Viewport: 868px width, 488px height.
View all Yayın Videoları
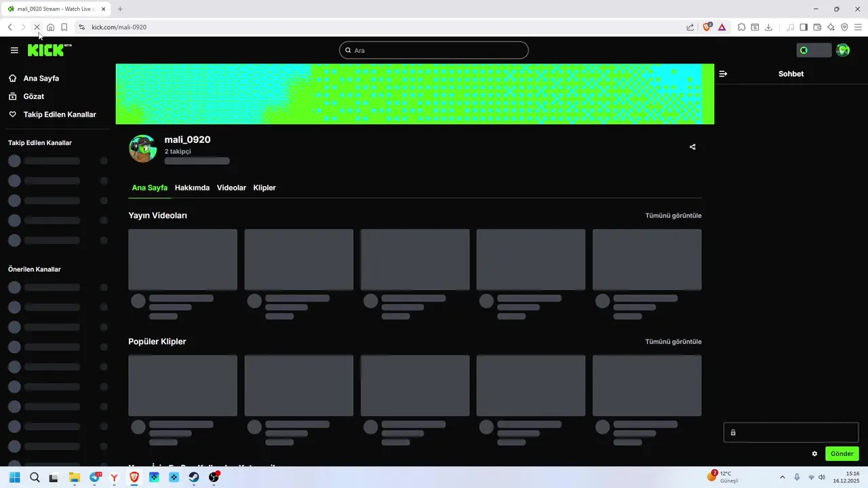[x=673, y=216]
